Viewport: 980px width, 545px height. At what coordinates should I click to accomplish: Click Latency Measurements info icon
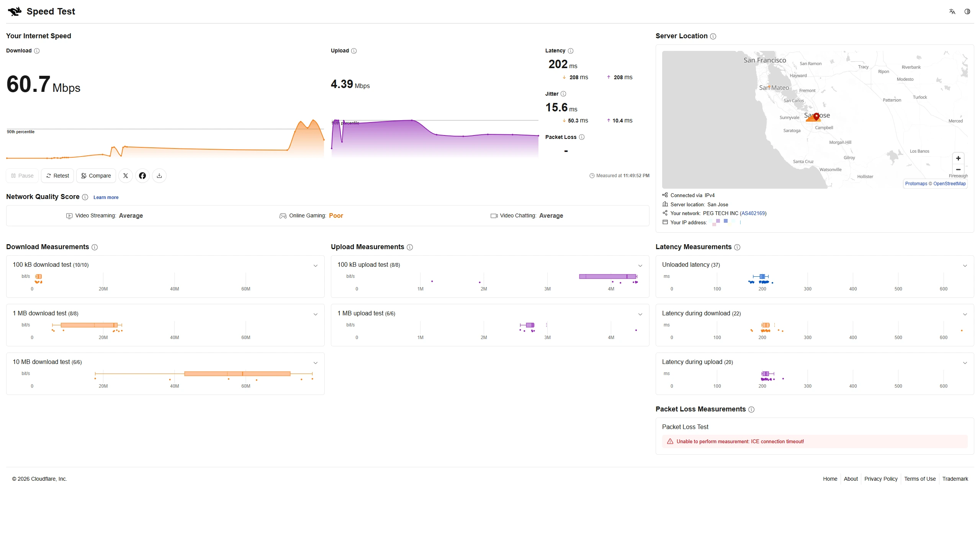coord(737,247)
